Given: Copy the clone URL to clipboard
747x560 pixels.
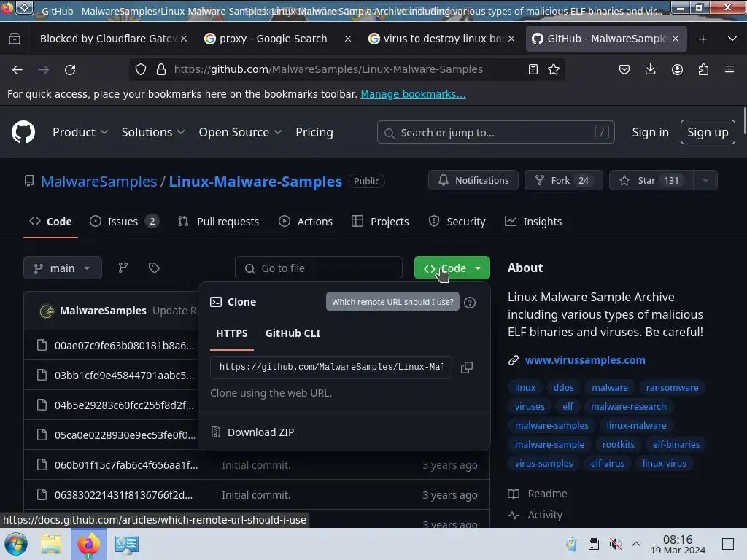Looking at the screenshot, I should [x=467, y=367].
